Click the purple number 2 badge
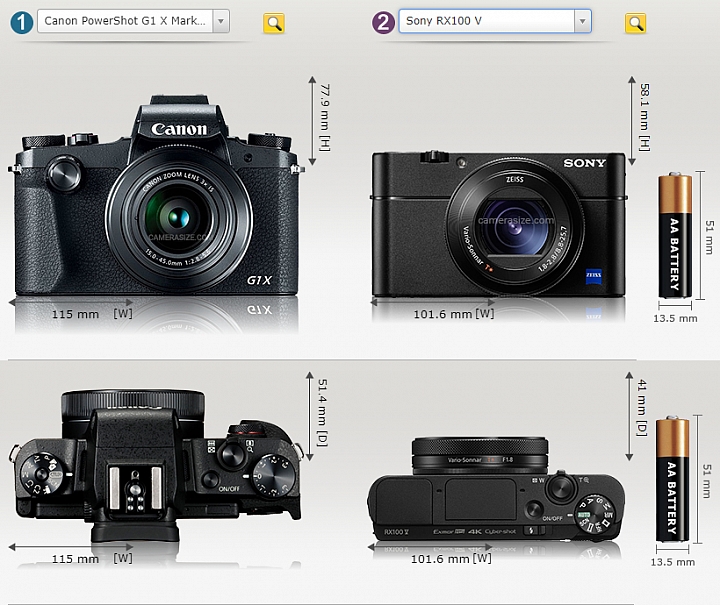This screenshot has width=720, height=605. pyautogui.click(x=383, y=22)
